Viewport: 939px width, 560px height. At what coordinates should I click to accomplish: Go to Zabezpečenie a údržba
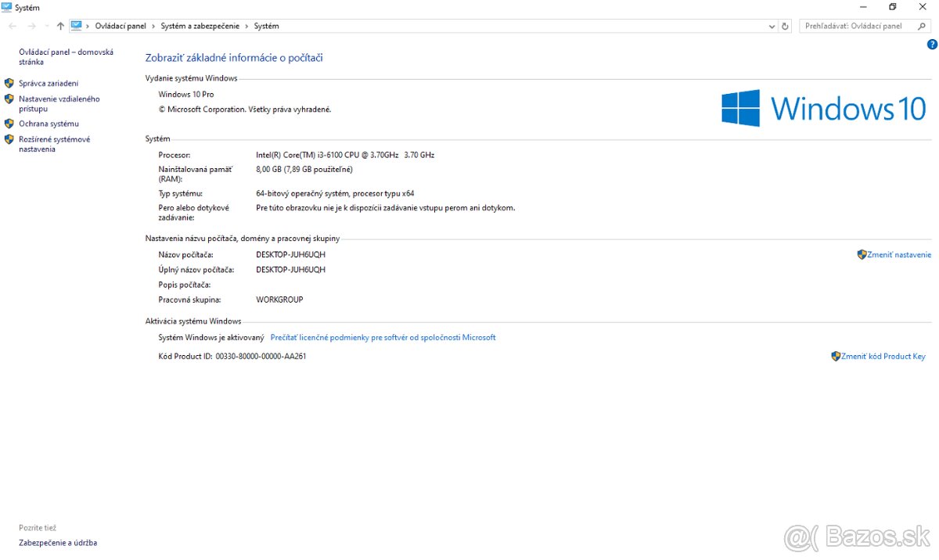pyautogui.click(x=58, y=543)
